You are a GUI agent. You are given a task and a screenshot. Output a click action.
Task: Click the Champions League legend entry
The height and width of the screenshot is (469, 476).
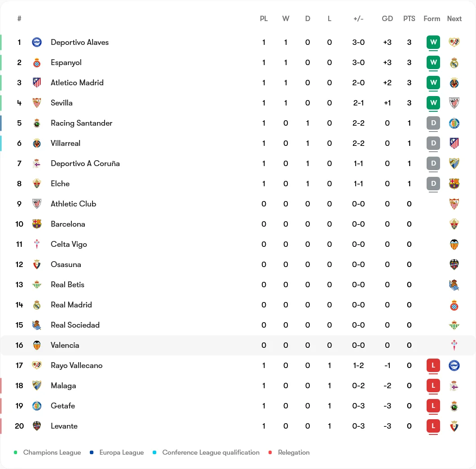coord(48,452)
